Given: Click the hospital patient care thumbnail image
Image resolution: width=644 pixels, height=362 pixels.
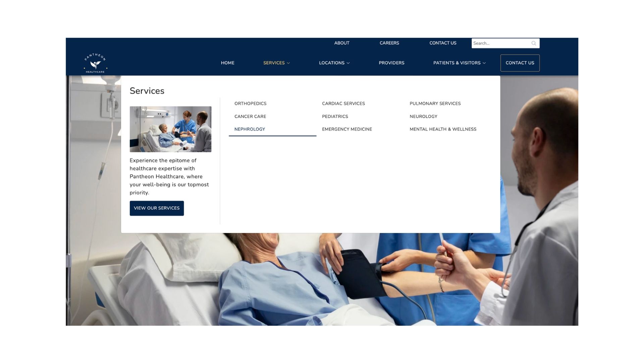Looking at the screenshot, I should click(170, 129).
